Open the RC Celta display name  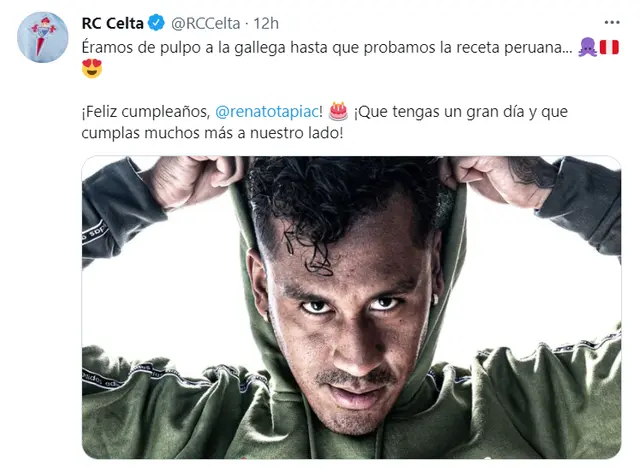coord(113,23)
